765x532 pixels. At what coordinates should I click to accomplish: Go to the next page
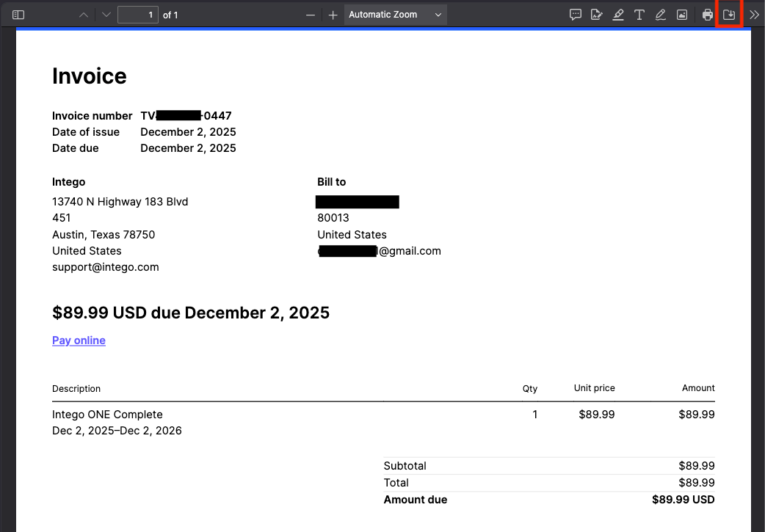pos(106,15)
